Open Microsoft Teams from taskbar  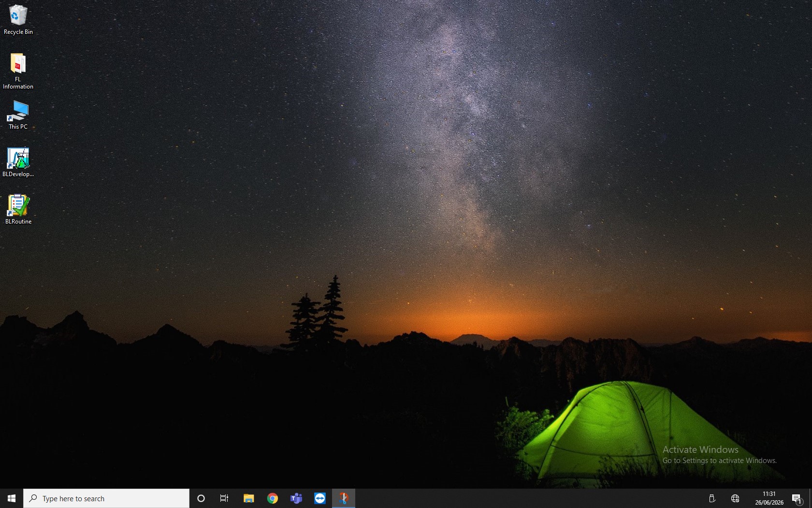(x=296, y=498)
